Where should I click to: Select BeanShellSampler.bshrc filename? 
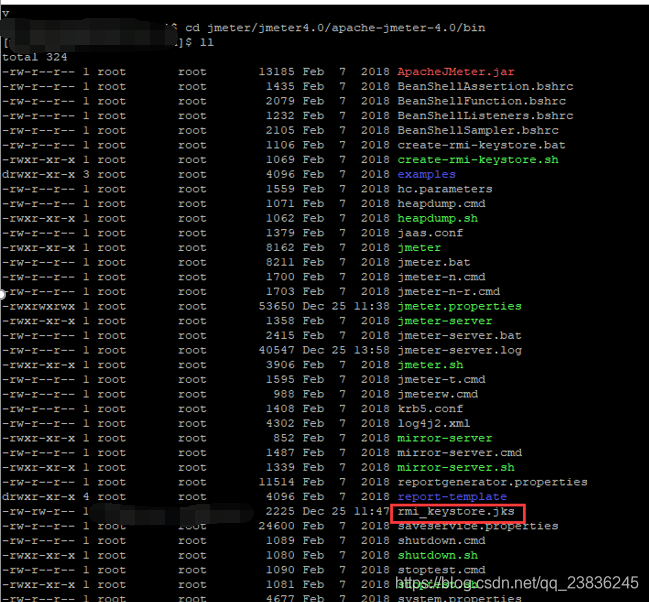[478, 130]
